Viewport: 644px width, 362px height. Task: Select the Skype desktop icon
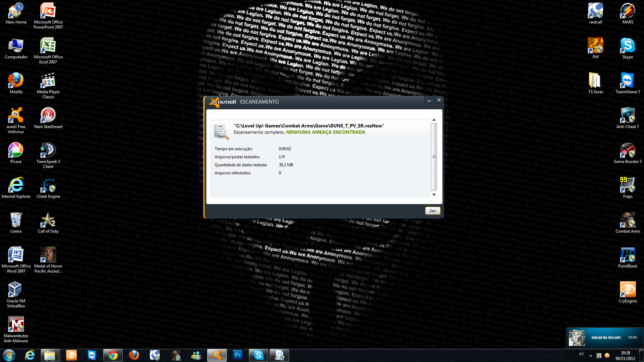[628, 48]
